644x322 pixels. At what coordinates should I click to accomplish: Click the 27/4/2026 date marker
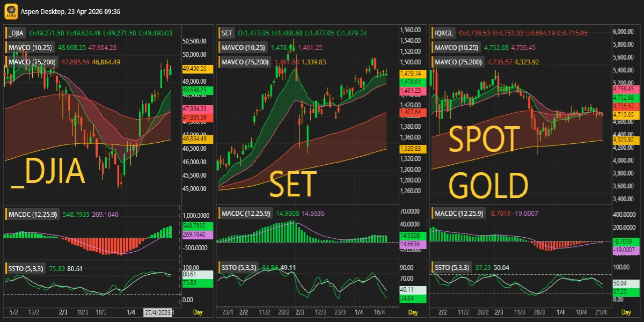(x=157, y=312)
